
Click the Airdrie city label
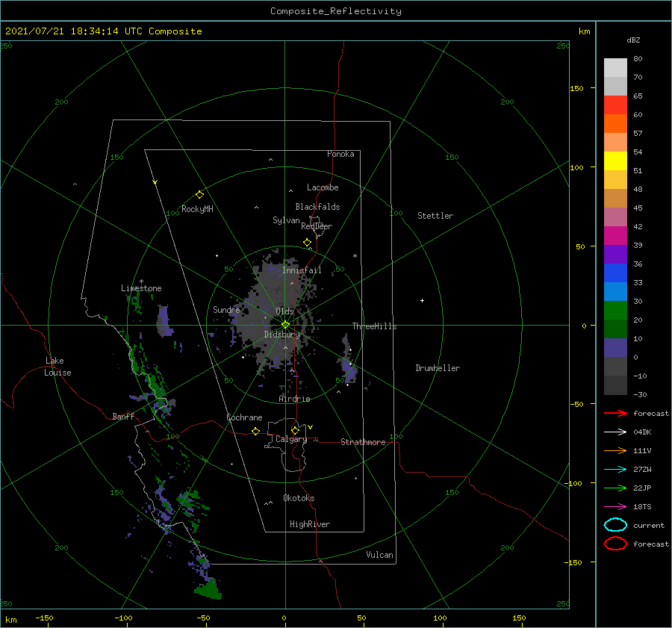click(294, 399)
